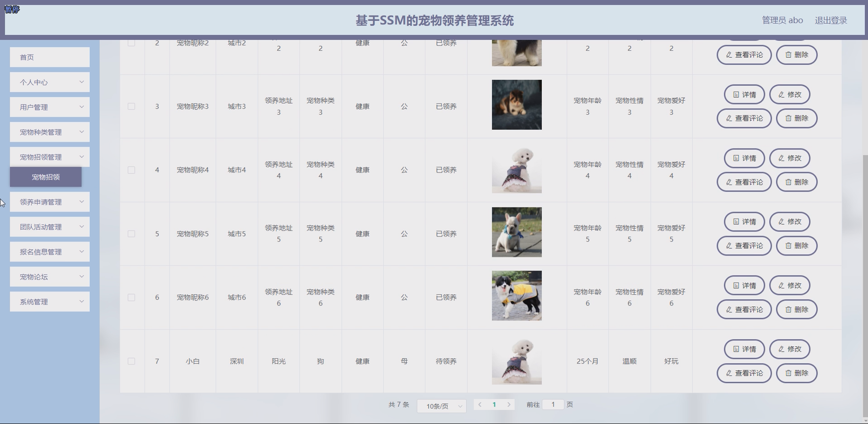
Task: Expand the 宠物论坛 menu
Action: [50, 277]
